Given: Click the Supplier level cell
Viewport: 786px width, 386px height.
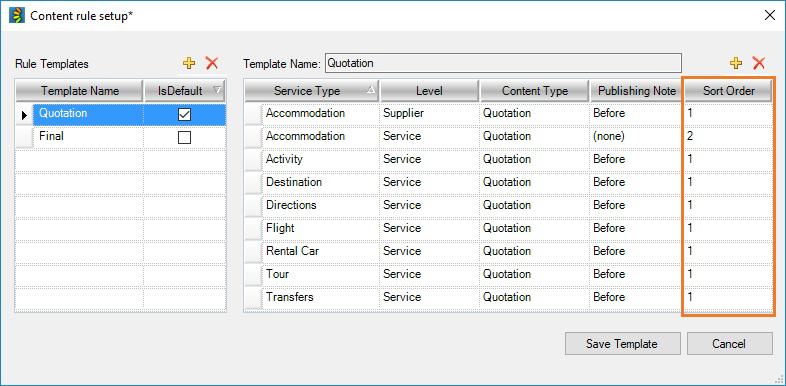Looking at the screenshot, I should (430, 114).
